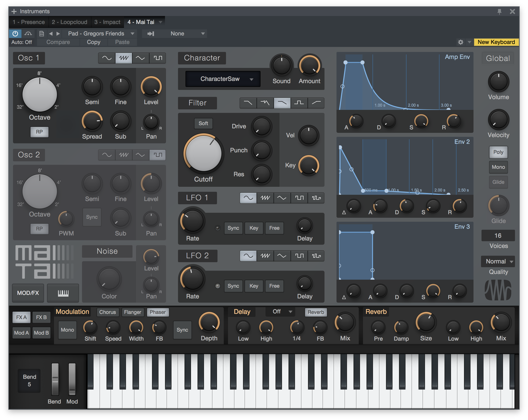The width and height of the screenshot is (528, 420).
Task: Switch voice mode to Poly
Action: click(x=498, y=152)
